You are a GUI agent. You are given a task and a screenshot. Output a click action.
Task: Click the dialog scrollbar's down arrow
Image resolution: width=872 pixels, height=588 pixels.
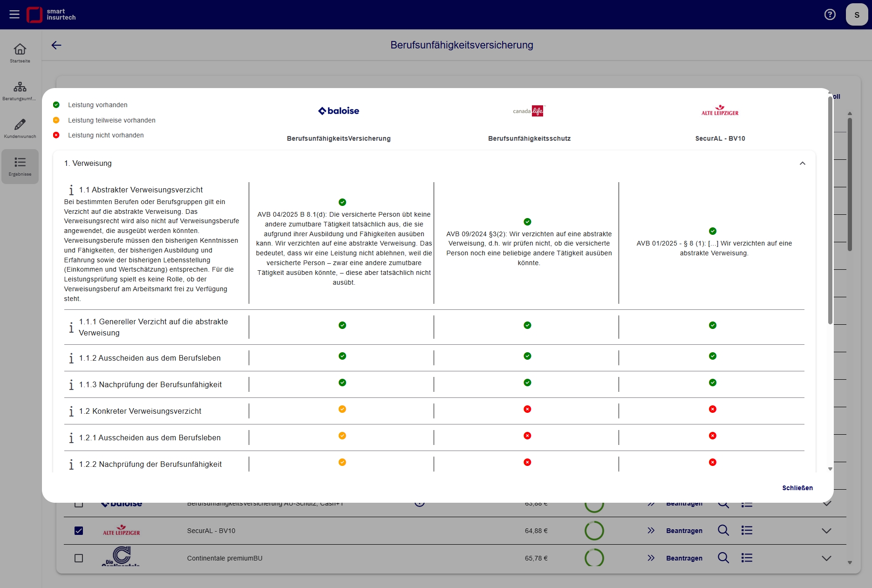coord(830,469)
